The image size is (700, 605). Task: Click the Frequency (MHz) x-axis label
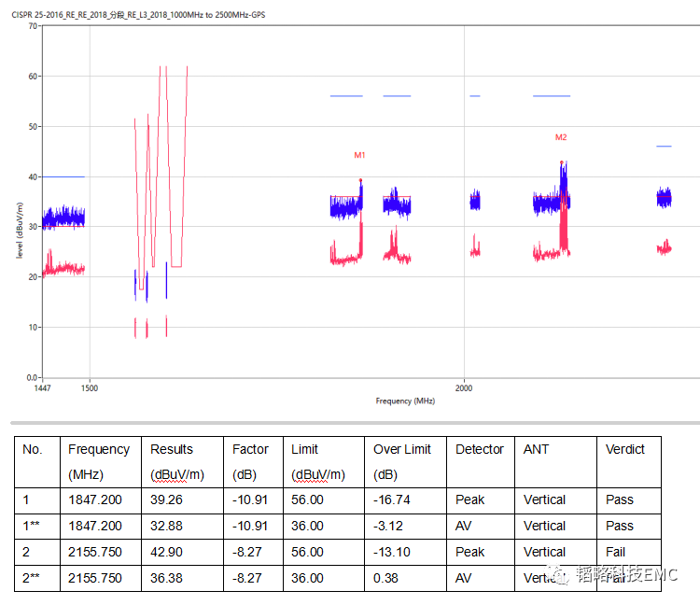pos(405,401)
